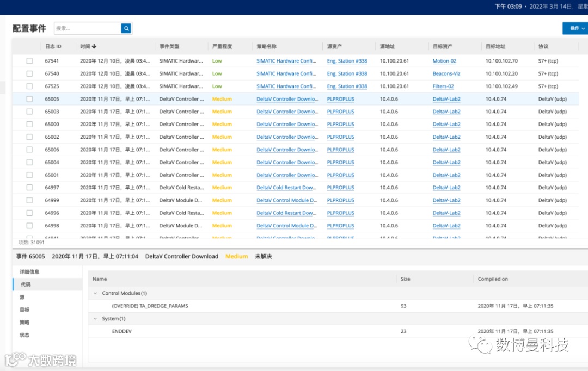Switch to the 源 tab
Image resolution: width=588 pixels, height=371 pixels.
coord(22,297)
